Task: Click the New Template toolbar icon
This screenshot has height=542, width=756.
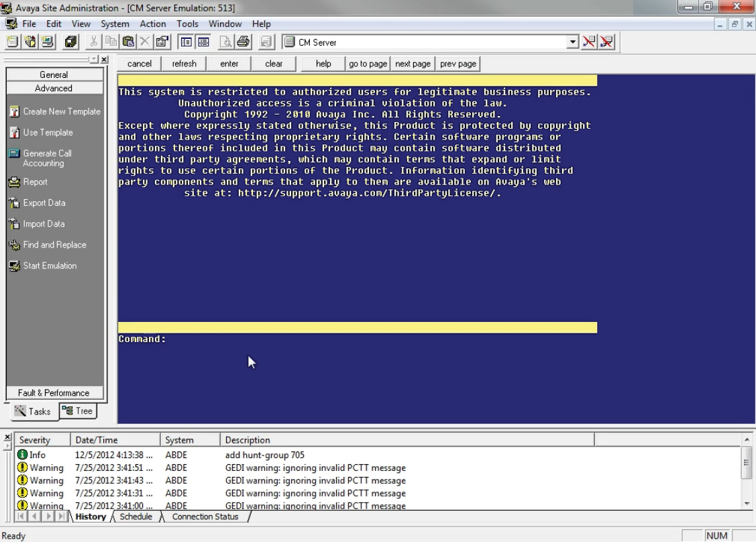Action: [13, 42]
